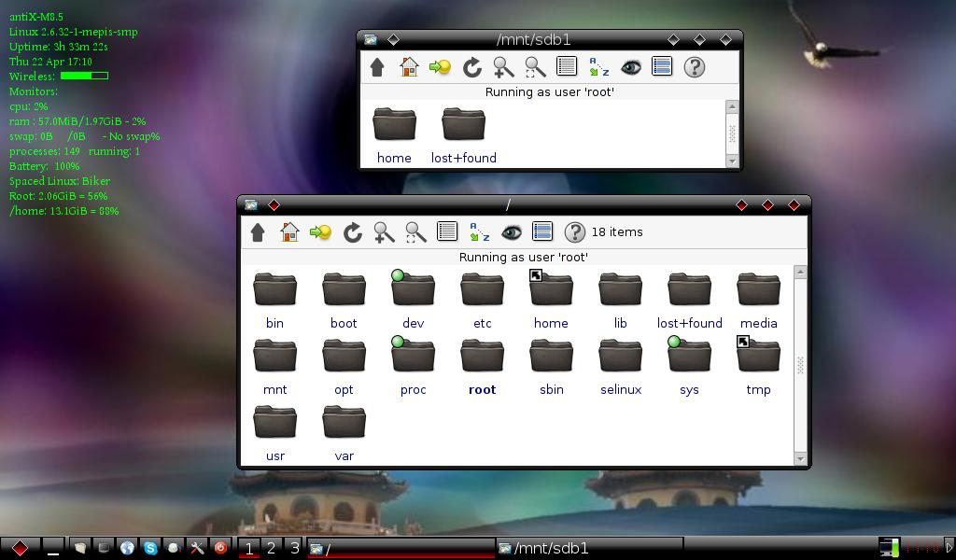Select the sys folder

click(690, 366)
